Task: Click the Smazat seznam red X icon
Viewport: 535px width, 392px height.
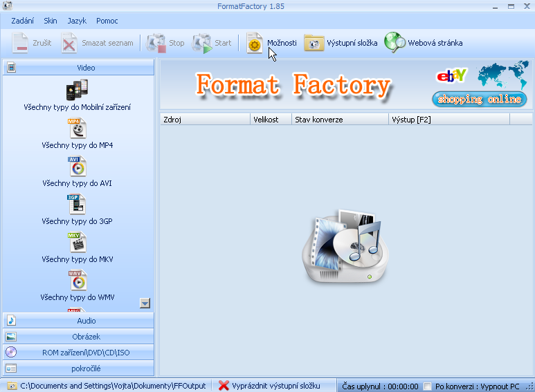Action: [x=69, y=43]
